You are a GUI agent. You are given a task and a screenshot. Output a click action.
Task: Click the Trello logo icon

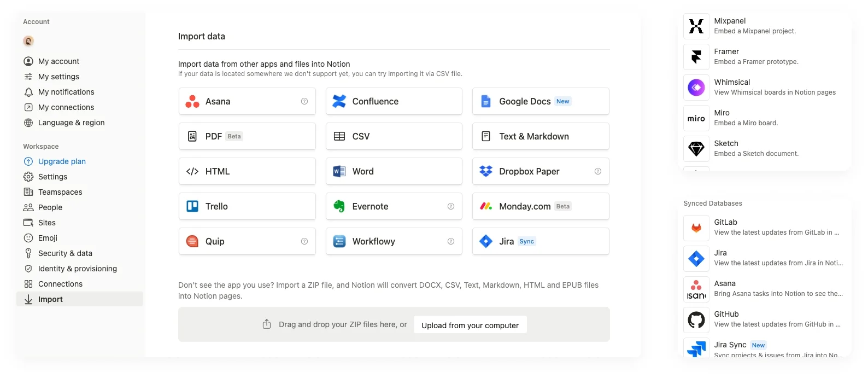[192, 206]
